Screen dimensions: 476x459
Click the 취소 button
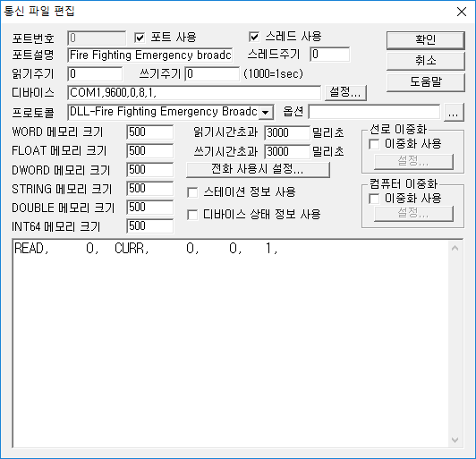[x=426, y=61]
